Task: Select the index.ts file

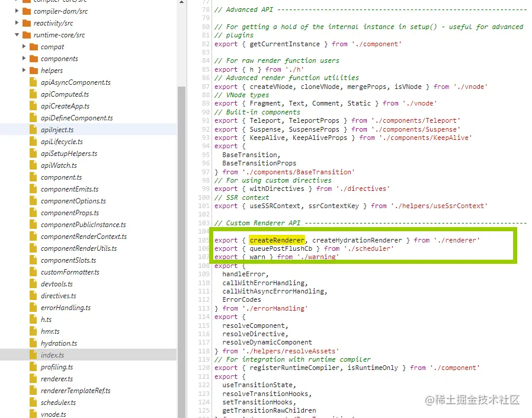Action: click(52, 355)
